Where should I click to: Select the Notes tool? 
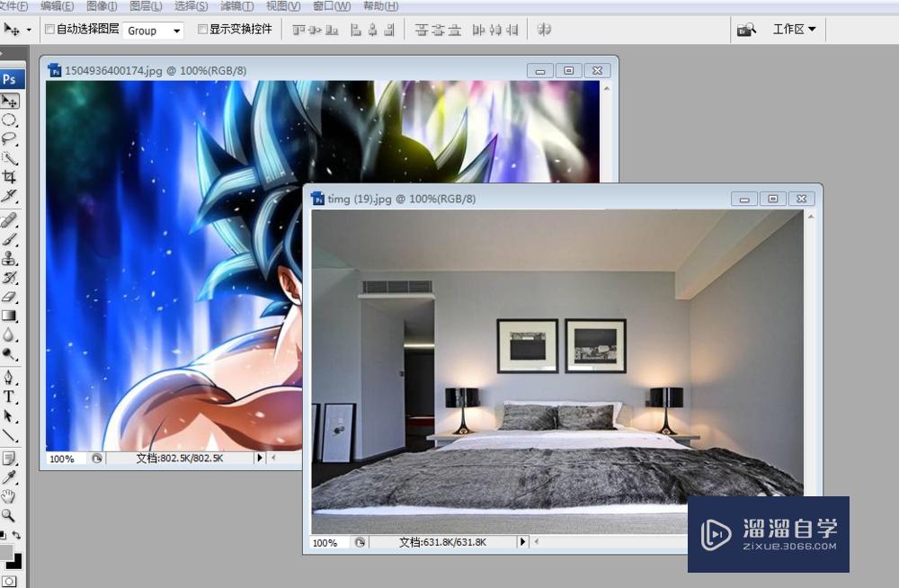(9, 459)
